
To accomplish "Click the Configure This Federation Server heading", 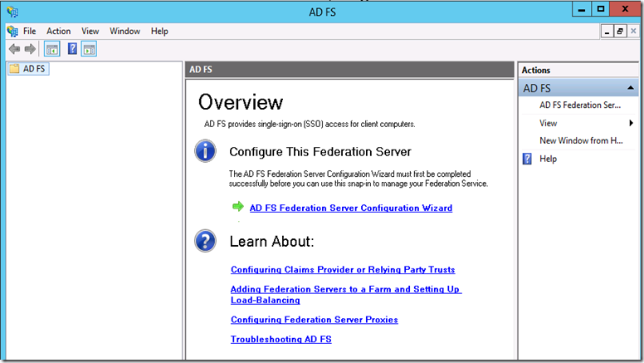I will (320, 152).
